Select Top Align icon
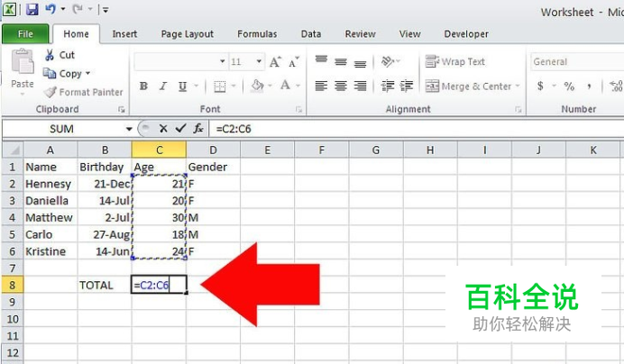Image resolution: width=624 pixels, height=364 pixels. coord(321,59)
